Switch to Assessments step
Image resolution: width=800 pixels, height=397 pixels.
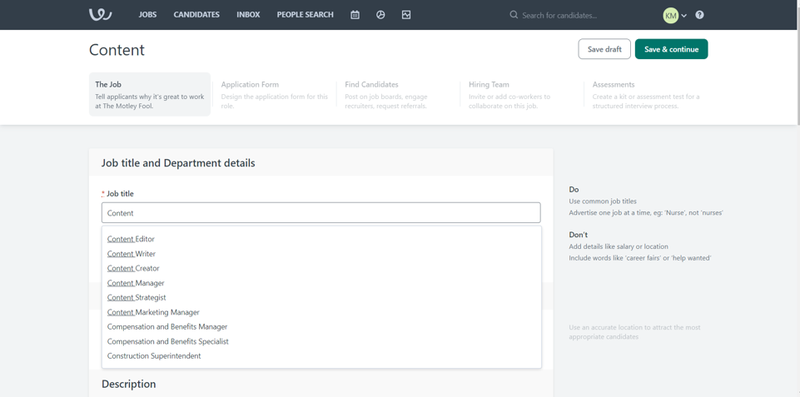pos(646,94)
